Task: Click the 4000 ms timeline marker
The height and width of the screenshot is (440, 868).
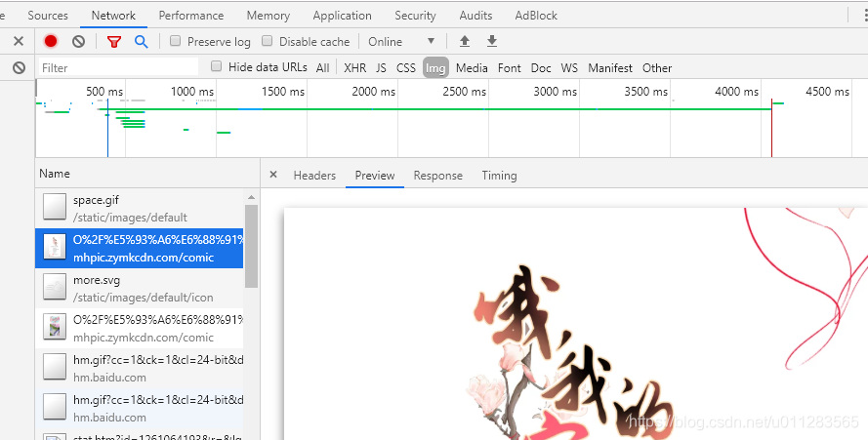Action: (x=736, y=92)
